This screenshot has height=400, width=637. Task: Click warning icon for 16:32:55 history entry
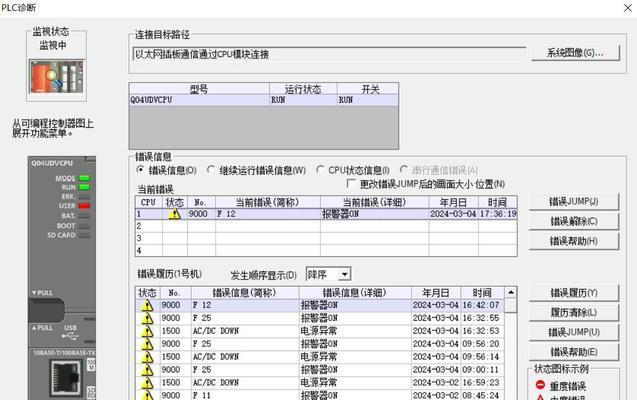tap(147, 318)
